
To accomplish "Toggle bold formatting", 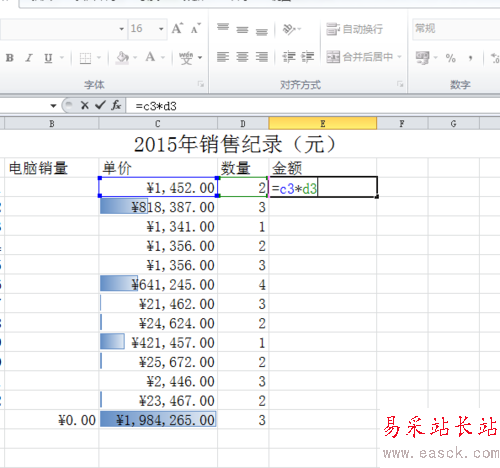I will [10, 58].
